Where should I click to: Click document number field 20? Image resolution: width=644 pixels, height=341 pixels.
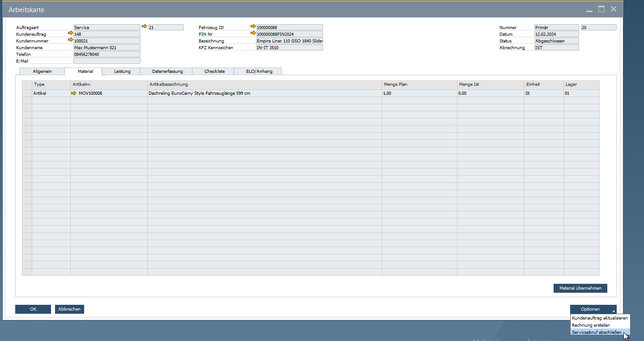pos(598,27)
